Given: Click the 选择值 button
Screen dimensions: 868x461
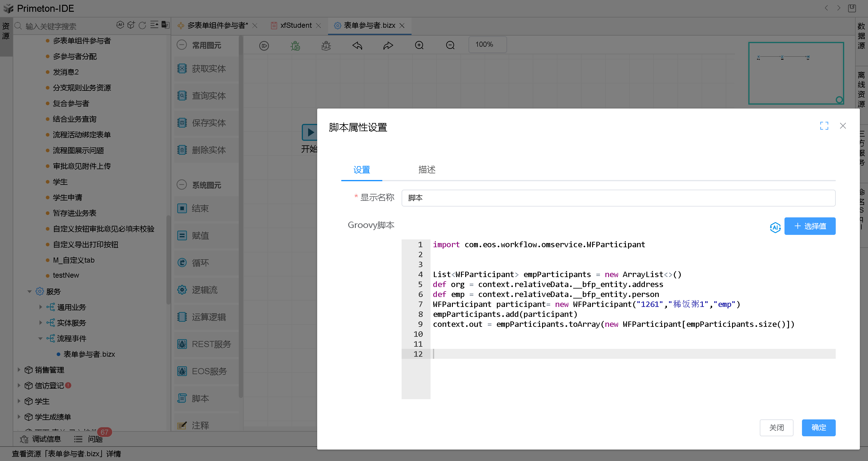Looking at the screenshot, I should click(x=810, y=226).
